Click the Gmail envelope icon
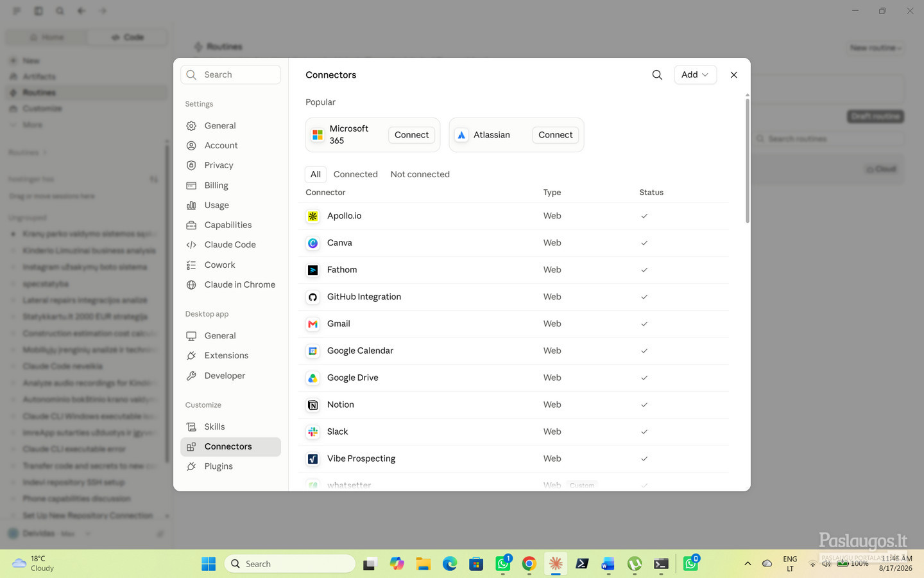The image size is (924, 578). [x=312, y=324]
